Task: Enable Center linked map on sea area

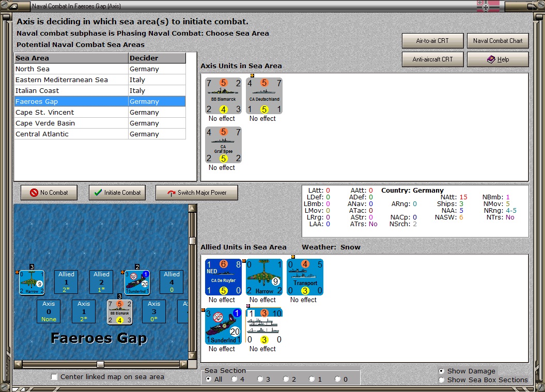Action: pyautogui.click(x=54, y=377)
